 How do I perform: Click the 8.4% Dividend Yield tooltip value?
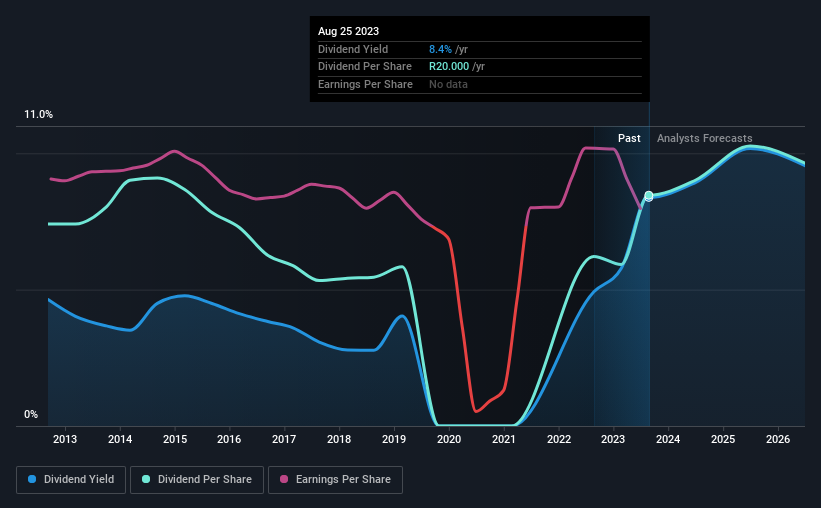[x=440, y=49]
